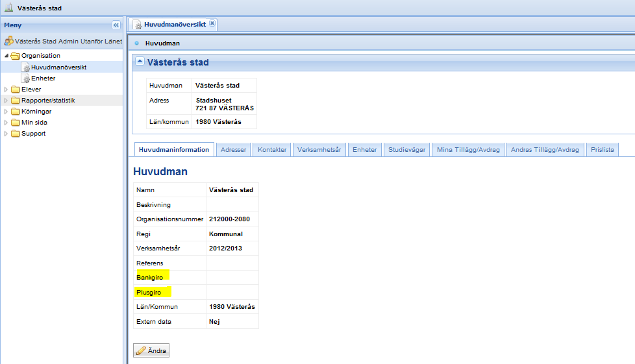The image size is (635, 364).
Task: Click the Organisationsnummer label
Action: click(x=169, y=219)
